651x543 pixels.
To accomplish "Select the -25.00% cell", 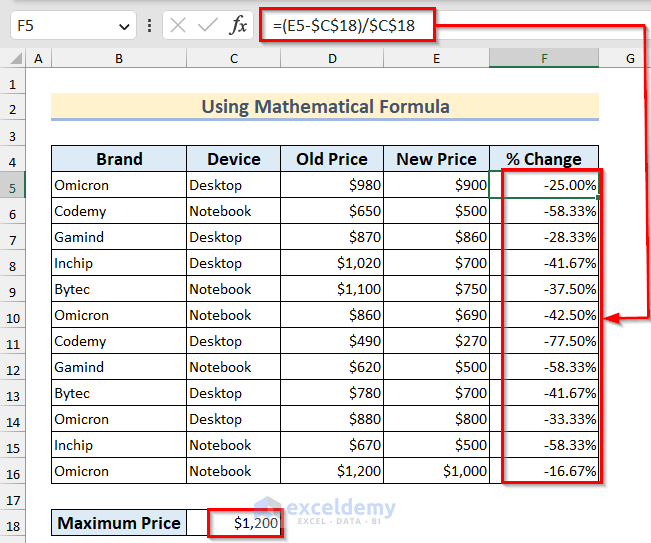I will (544, 185).
